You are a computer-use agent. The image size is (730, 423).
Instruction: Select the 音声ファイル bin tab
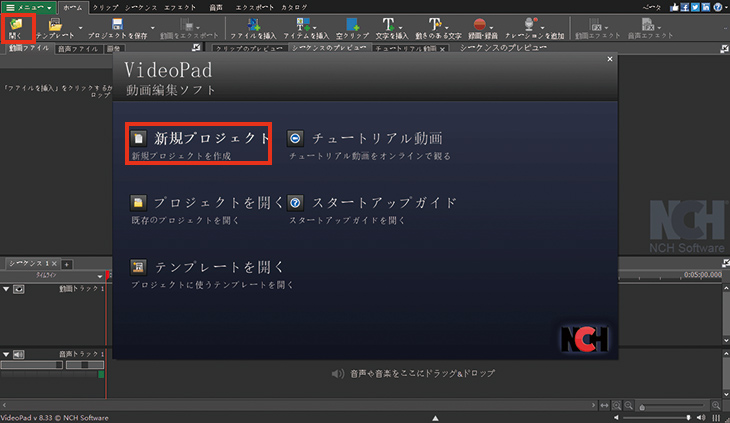point(77,47)
